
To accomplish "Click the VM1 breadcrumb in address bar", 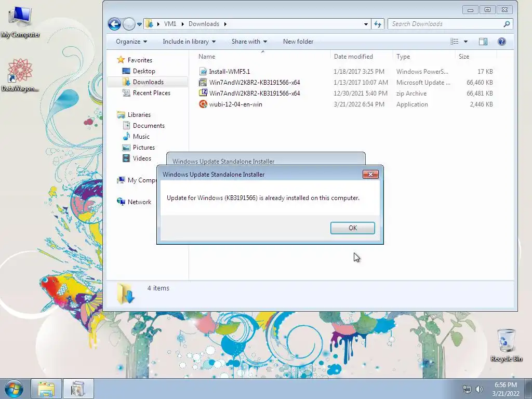I will pos(170,24).
